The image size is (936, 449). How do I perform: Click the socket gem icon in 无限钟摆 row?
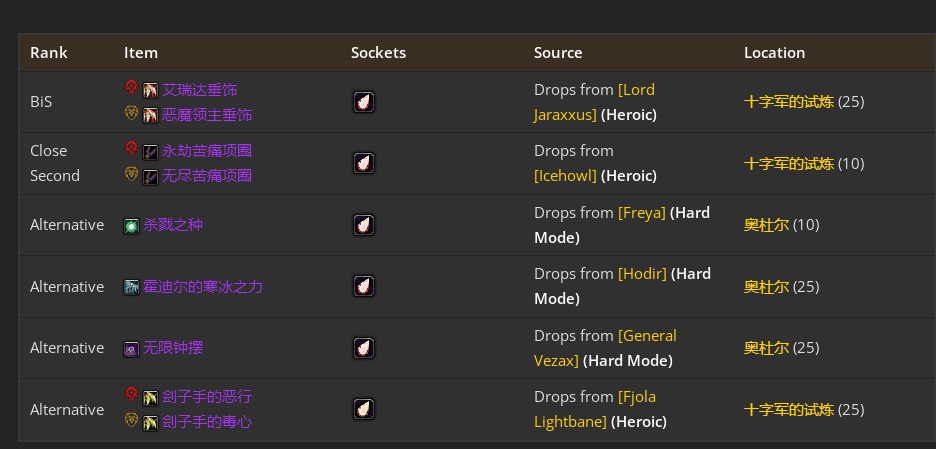coord(364,348)
